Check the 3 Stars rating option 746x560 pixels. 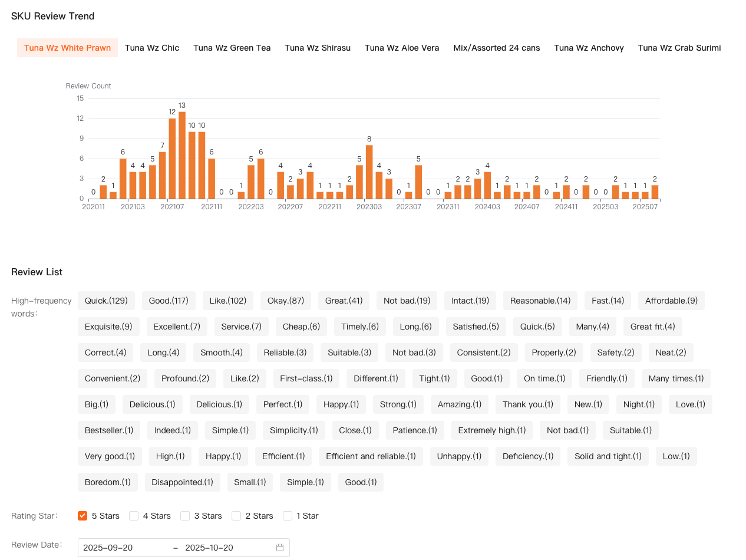pos(185,516)
